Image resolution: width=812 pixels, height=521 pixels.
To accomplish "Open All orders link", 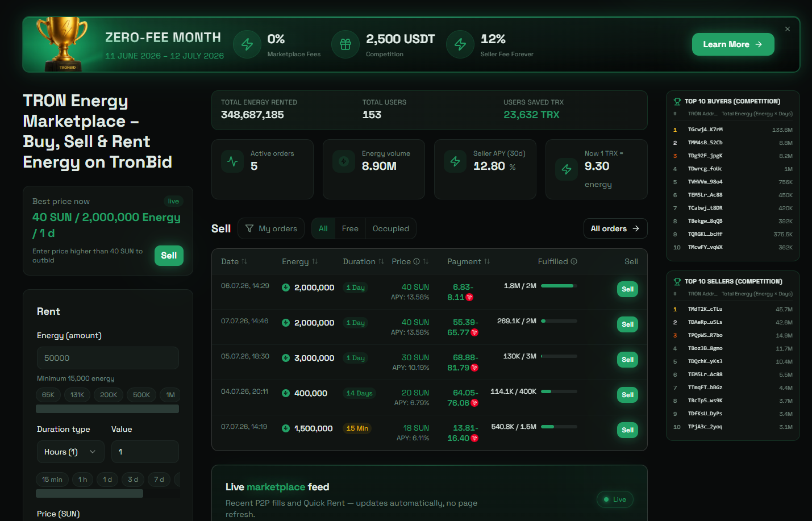I will pos(615,228).
